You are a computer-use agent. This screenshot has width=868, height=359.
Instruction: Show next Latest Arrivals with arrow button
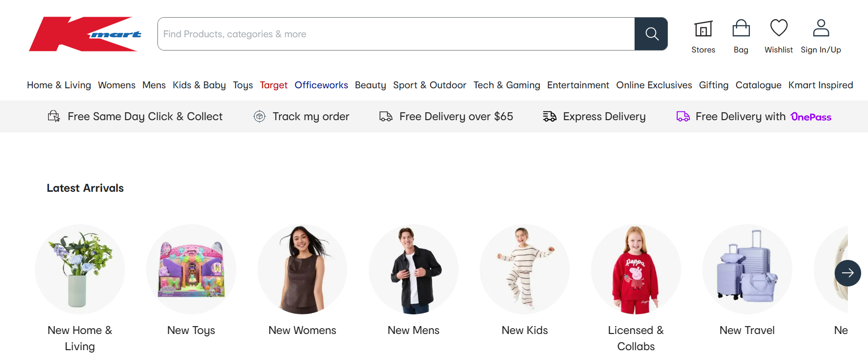848,273
